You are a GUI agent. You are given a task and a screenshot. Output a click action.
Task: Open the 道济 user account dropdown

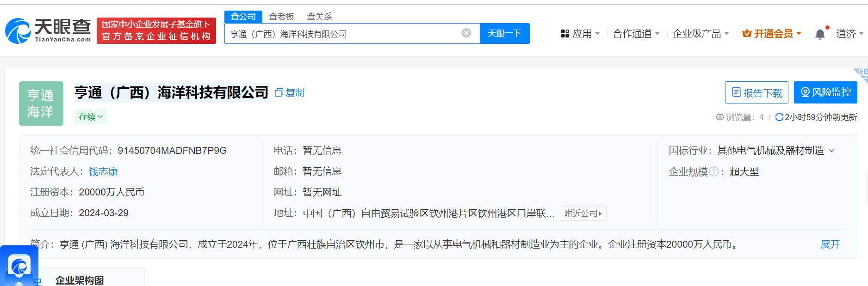click(x=849, y=34)
